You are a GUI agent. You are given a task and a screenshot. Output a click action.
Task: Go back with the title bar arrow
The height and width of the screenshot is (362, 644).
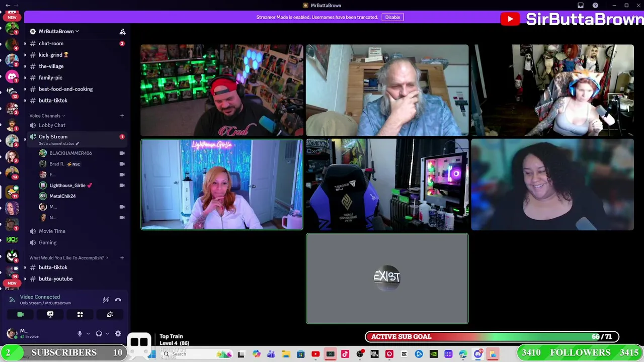8,5
